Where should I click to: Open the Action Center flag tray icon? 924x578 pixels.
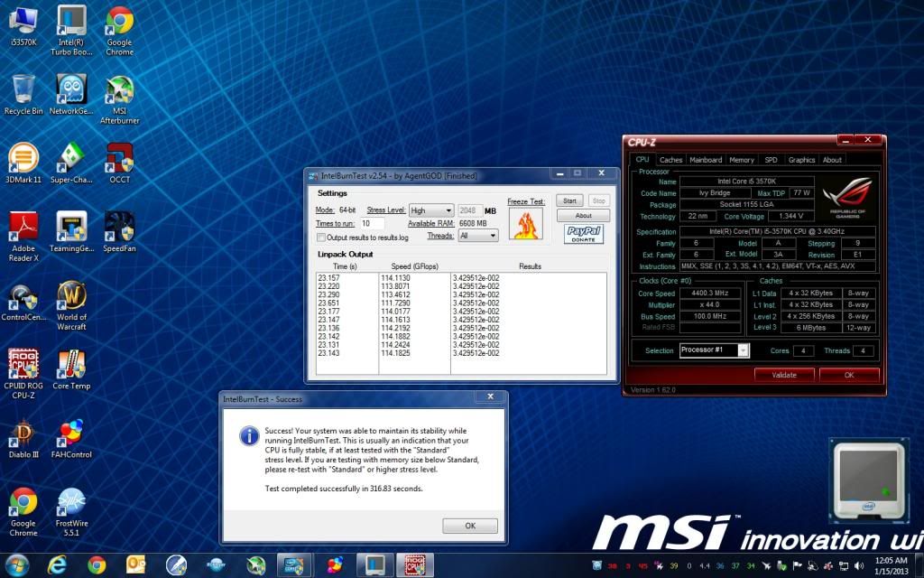[x=798, y=565]
